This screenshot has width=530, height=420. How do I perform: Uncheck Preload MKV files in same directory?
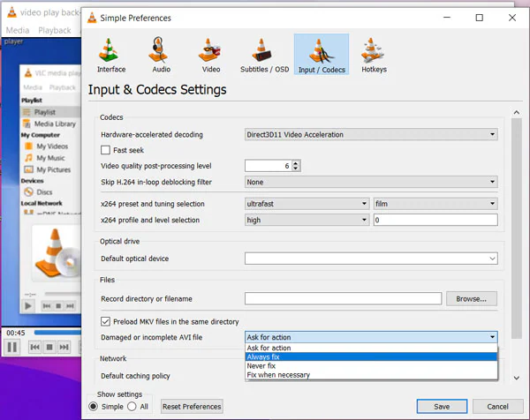coord(105,321)
